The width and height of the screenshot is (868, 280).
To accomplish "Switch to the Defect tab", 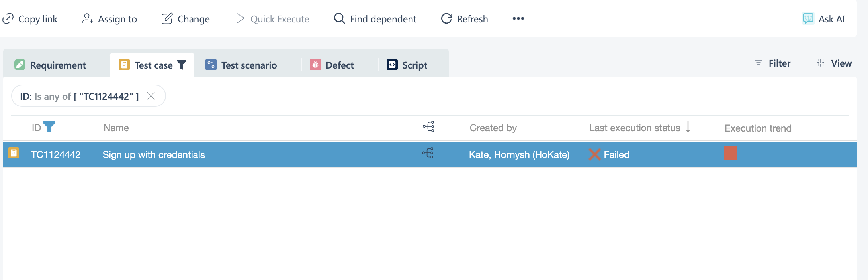I will [332, 65].
